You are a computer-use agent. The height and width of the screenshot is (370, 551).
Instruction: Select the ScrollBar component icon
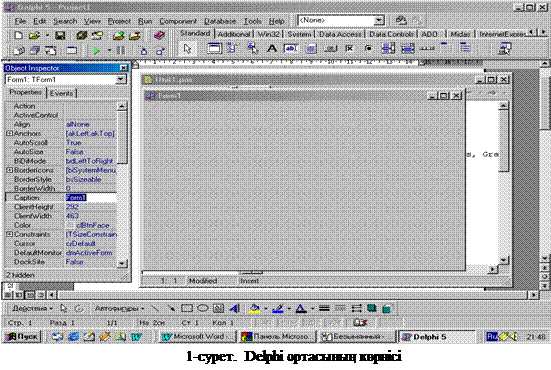pos(427,48)
